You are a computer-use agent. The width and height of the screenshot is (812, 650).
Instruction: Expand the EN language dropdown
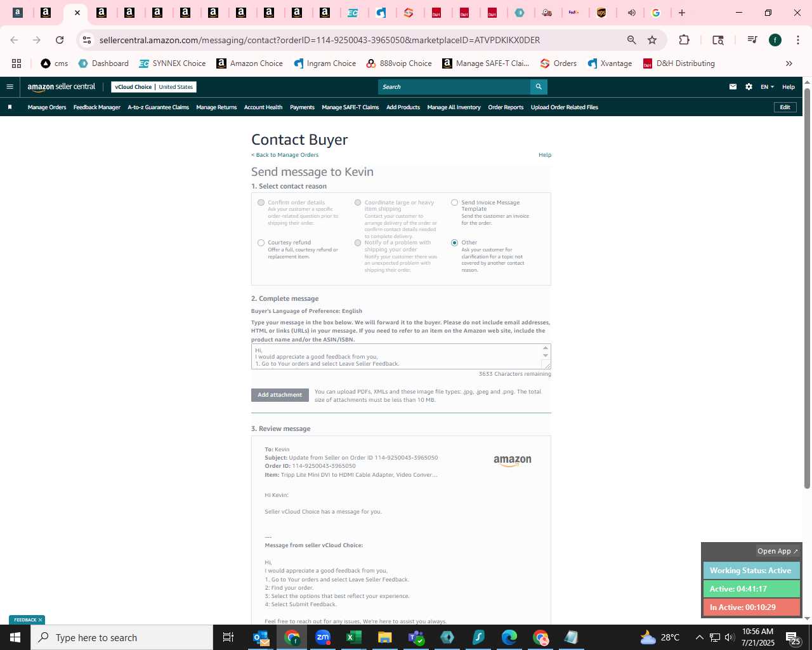click(767, 87)
